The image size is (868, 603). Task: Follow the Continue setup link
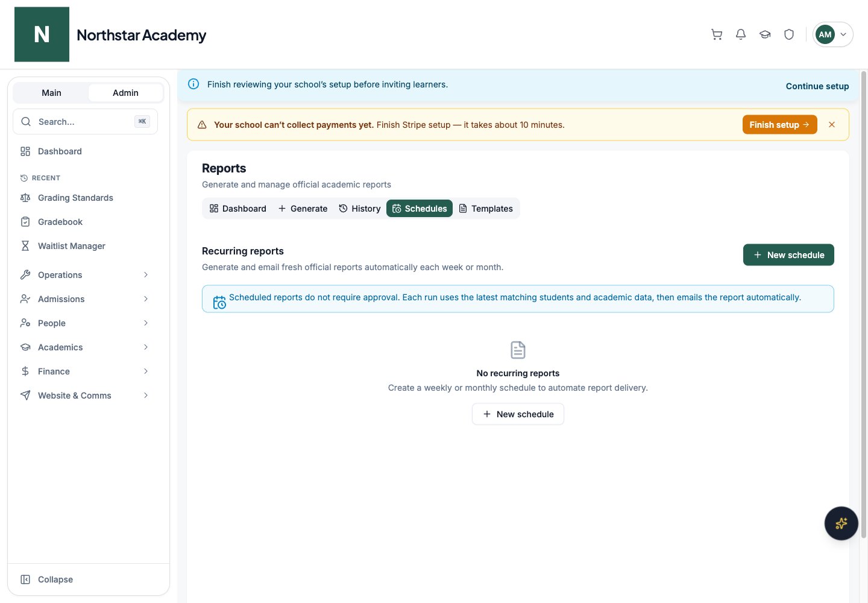pos(817,86)
